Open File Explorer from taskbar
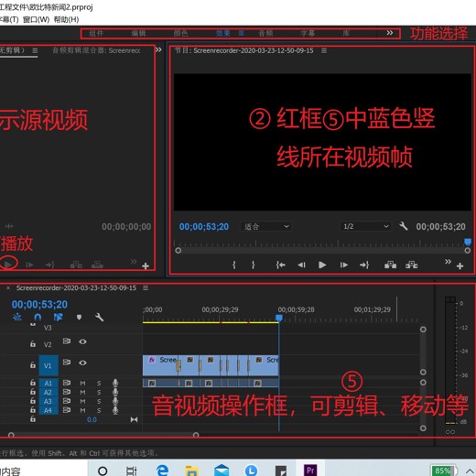Viewport: 476px width, 476px height. (x=192, y=471)
